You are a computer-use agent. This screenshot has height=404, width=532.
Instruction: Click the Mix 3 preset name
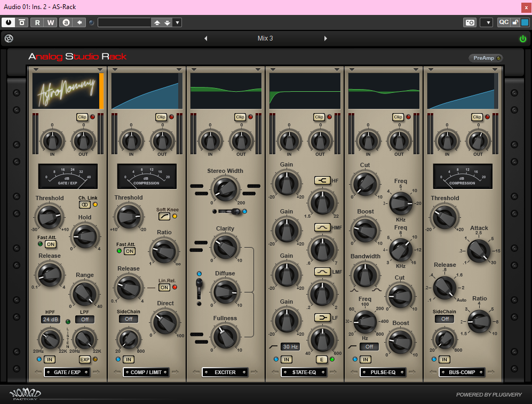(265, 38)
